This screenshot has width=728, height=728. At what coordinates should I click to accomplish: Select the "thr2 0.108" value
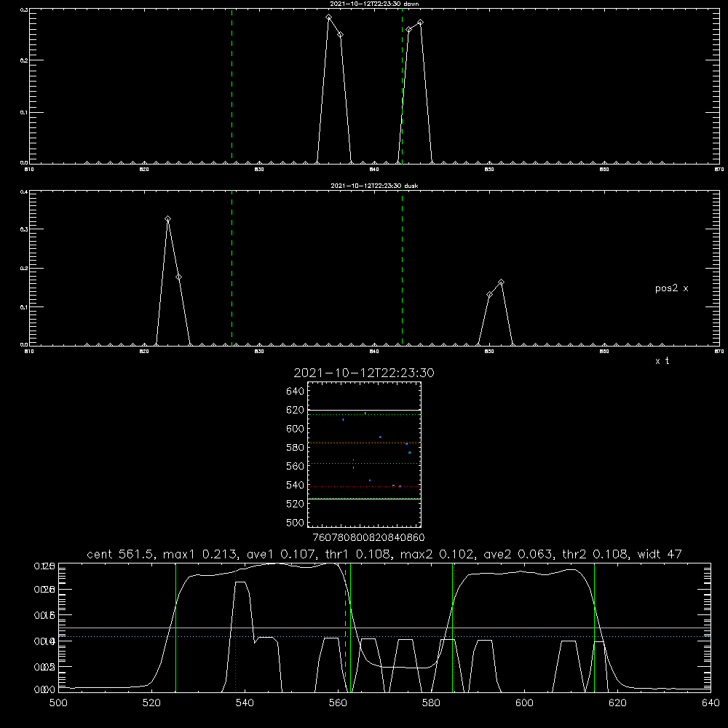[596, 554]
